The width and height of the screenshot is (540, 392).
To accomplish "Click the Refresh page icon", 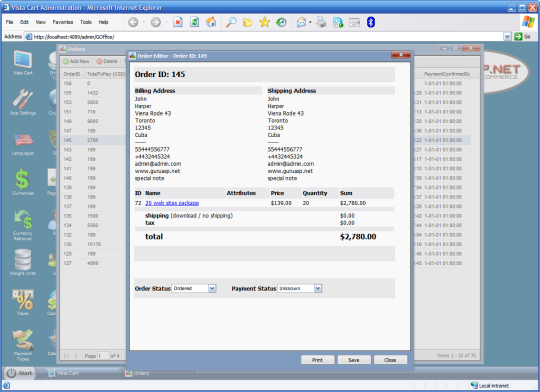I will point(195,22).
